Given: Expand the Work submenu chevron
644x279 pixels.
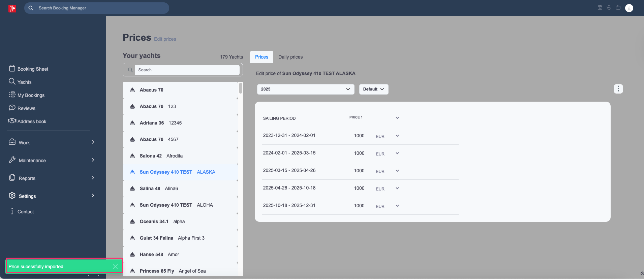Looking at the screenshot, I should coord(93,142).
